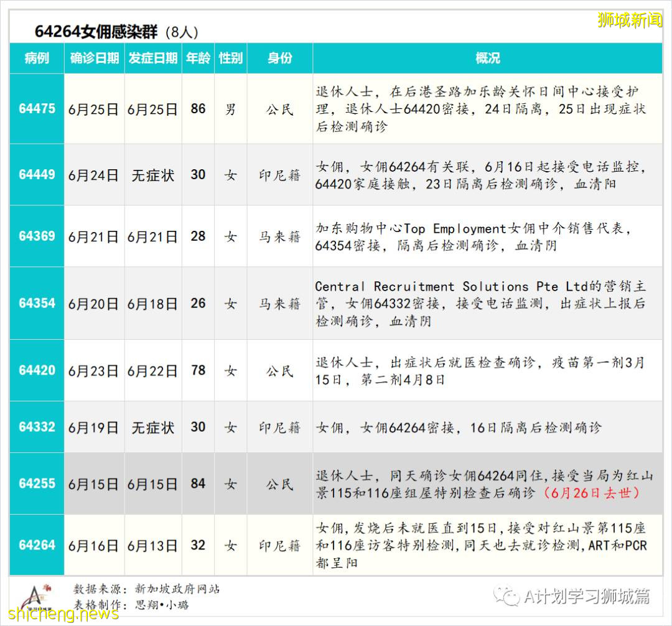Select case number 64255 in the table
Screen dimensions: 672x626
point(36,484)
